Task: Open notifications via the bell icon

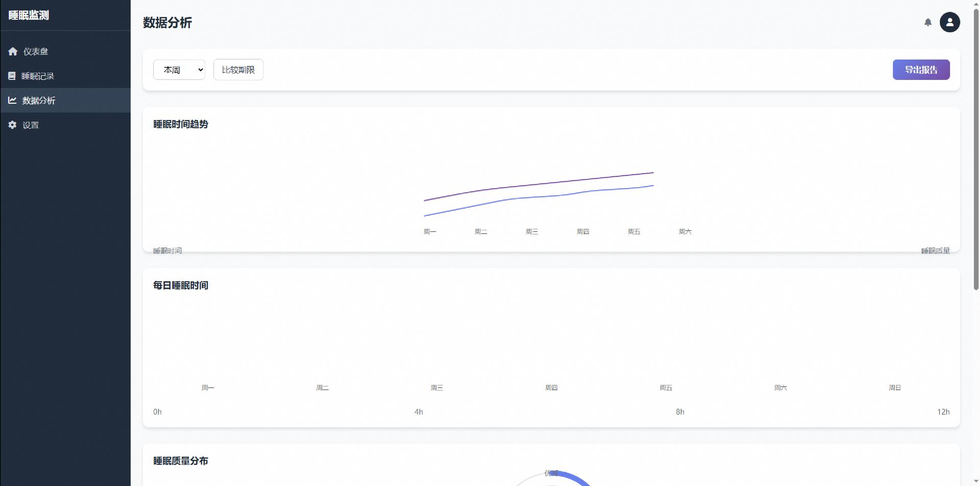Action: (x=928, y=22)
